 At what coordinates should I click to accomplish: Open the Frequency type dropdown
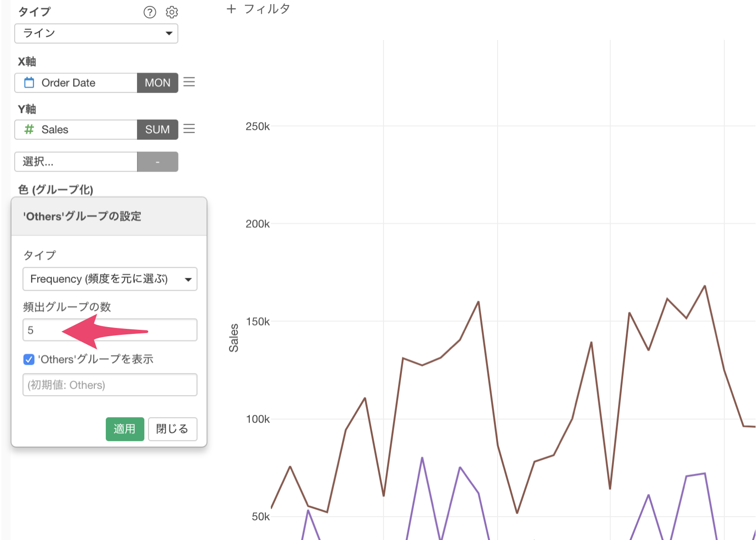coord(110,279)
